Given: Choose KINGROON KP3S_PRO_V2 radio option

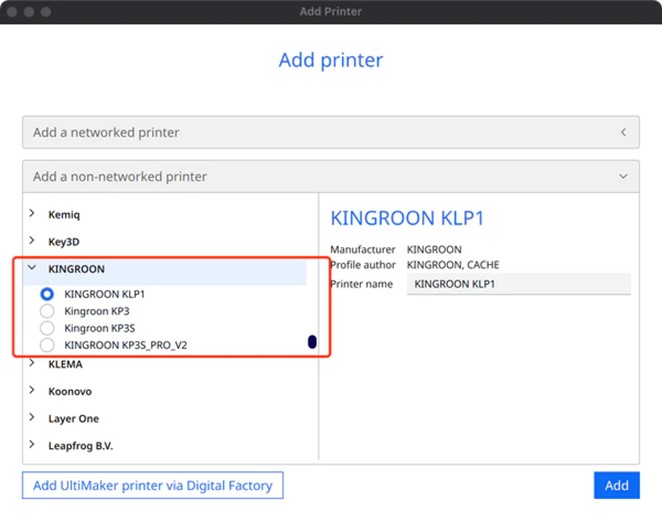Looking at the screenshot, I should pos(47,345).
